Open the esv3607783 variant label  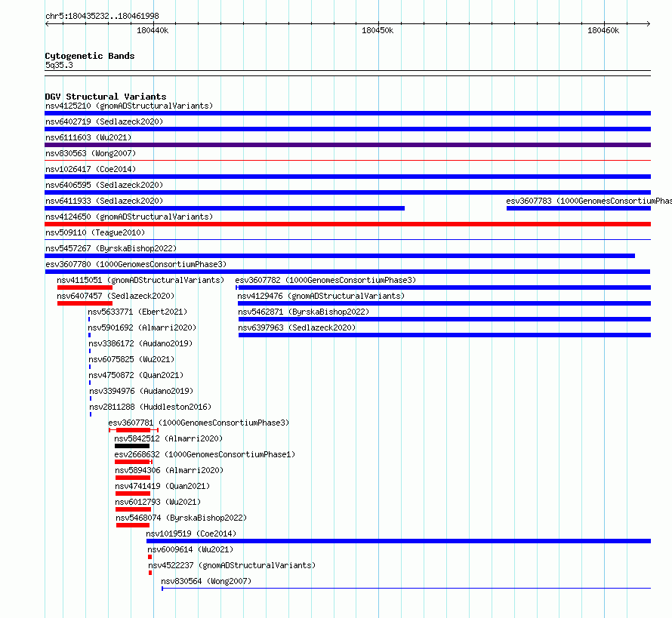pos(589,201)
